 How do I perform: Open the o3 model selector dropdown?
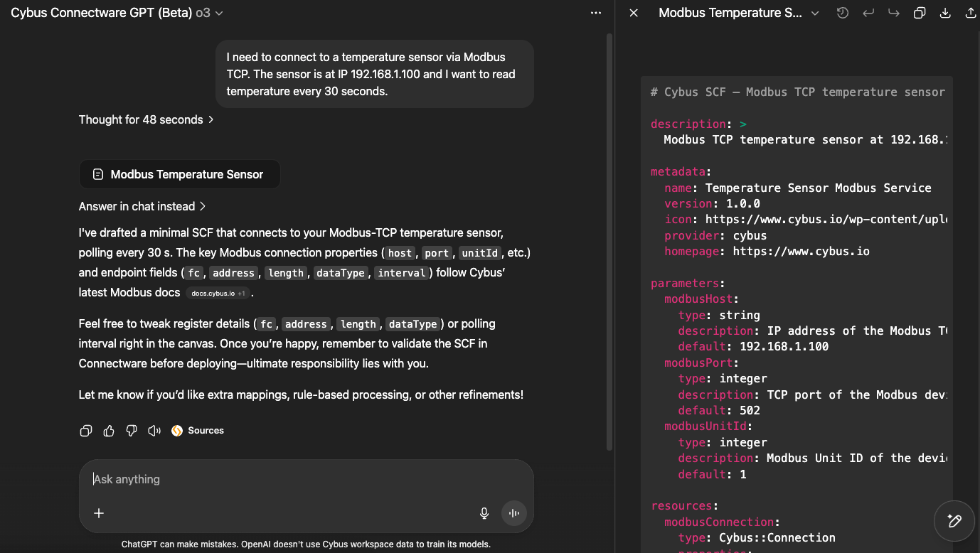point(209,13)
